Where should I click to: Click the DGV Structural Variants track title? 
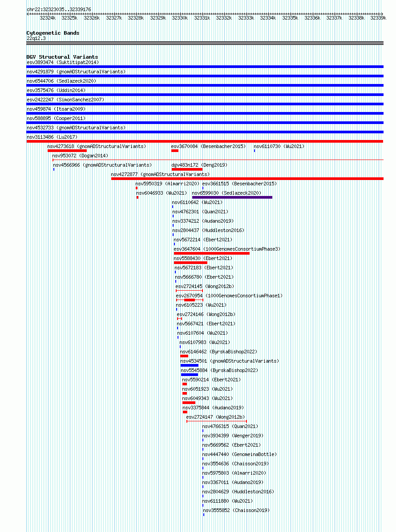(62, 57)
